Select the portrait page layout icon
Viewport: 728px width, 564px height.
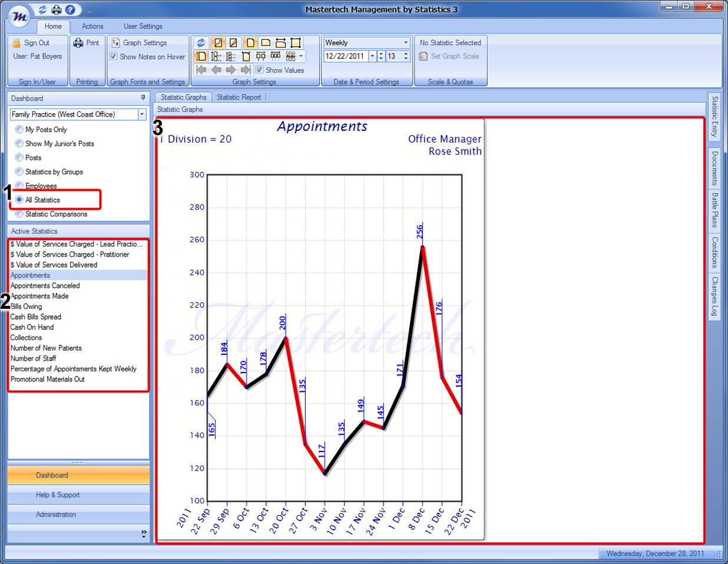250,42
